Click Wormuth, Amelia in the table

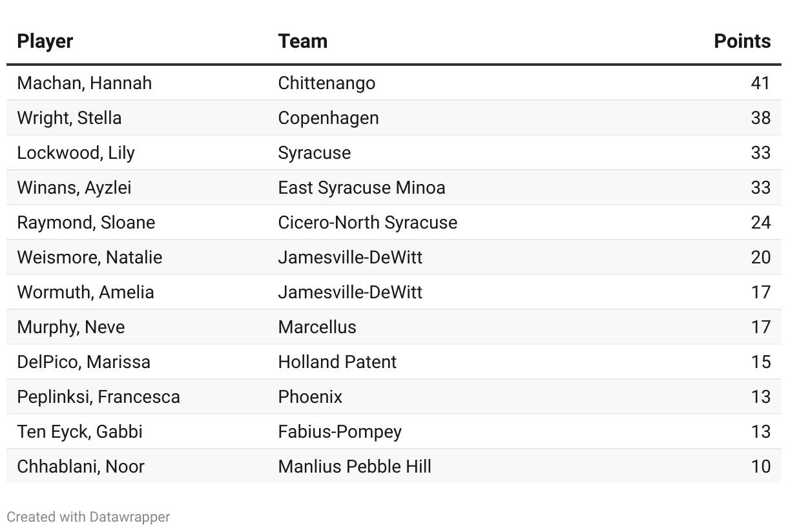coord(86,292)
